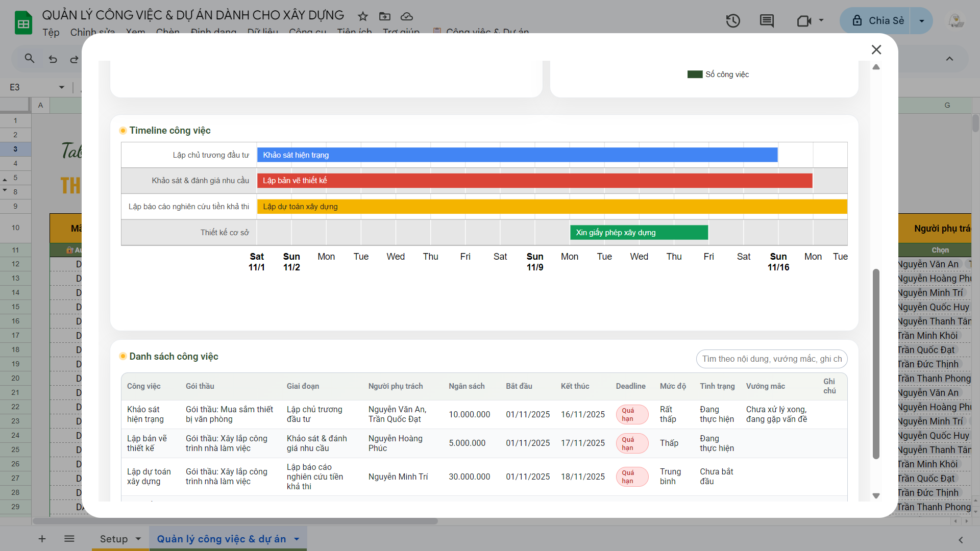Click the red Lập bản vẽ thiết kế bar

coord(534,181)
